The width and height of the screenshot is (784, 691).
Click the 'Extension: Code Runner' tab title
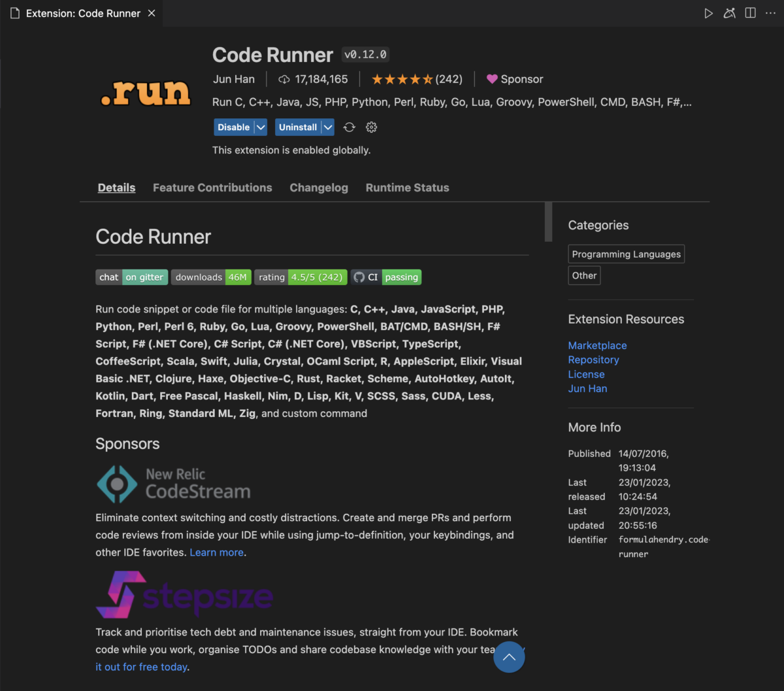(x=83, y=13)
